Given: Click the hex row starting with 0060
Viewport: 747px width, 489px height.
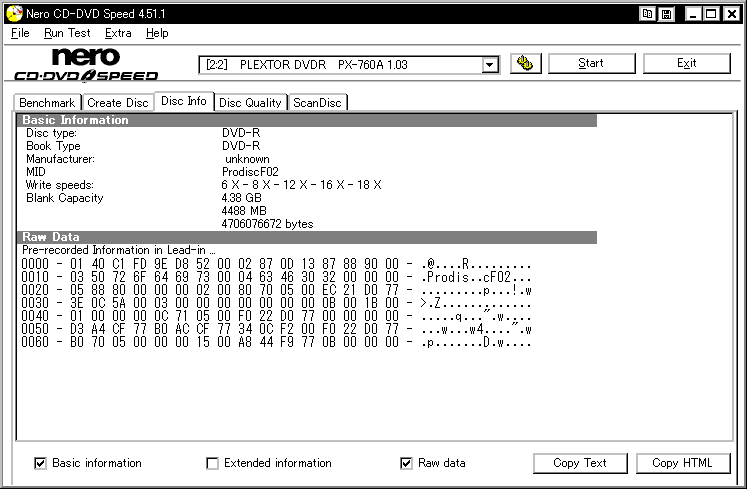Looking at the screenshot, I should (276, 342).
